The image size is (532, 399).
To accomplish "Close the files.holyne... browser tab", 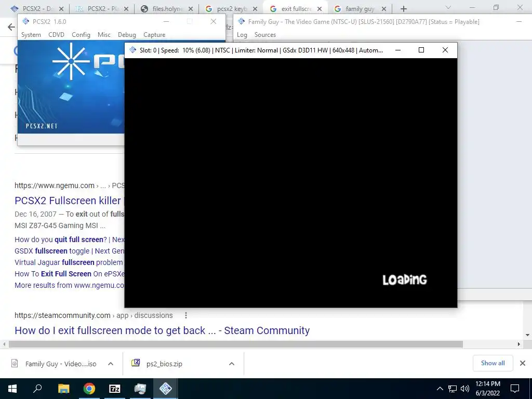I will tap(191, 9).
